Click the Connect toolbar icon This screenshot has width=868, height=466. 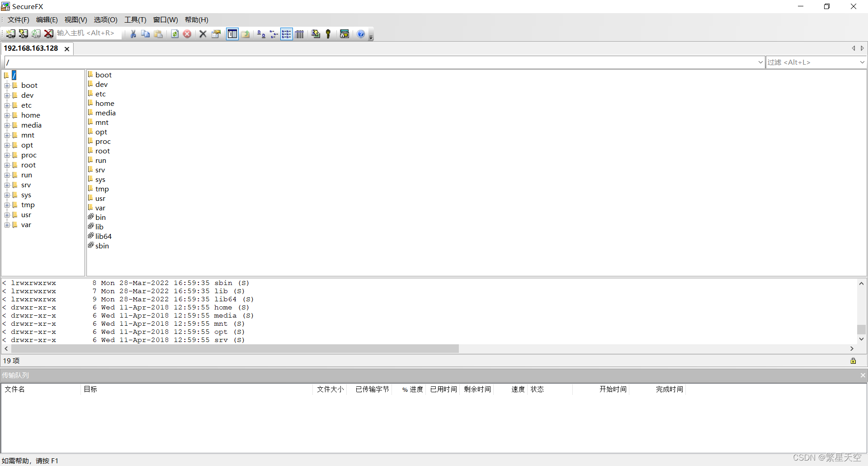point(10,34)
